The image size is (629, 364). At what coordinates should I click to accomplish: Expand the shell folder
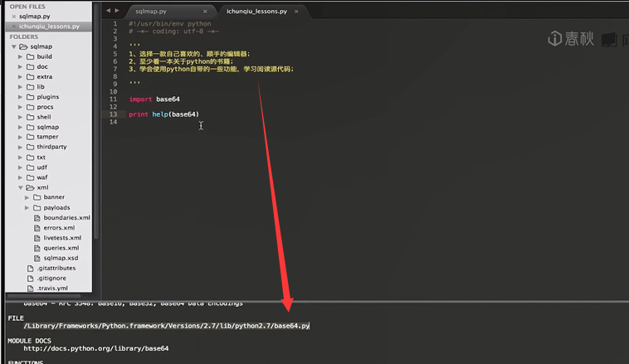click(x=20, y=117)
